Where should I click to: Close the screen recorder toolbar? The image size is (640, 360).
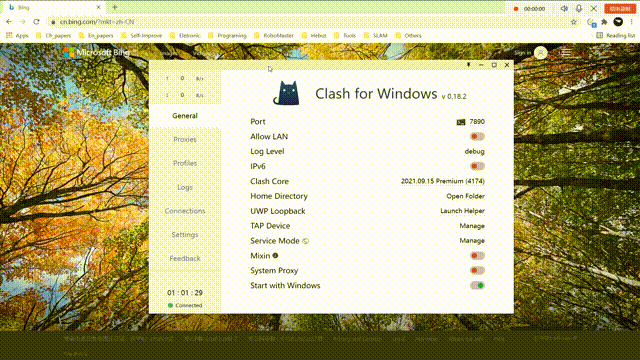tap(594, 9)
